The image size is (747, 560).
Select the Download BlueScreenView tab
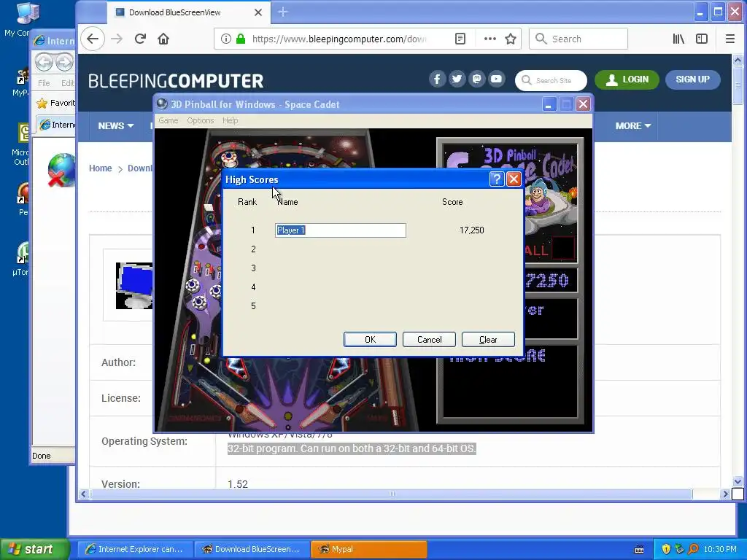coord(187,12)
